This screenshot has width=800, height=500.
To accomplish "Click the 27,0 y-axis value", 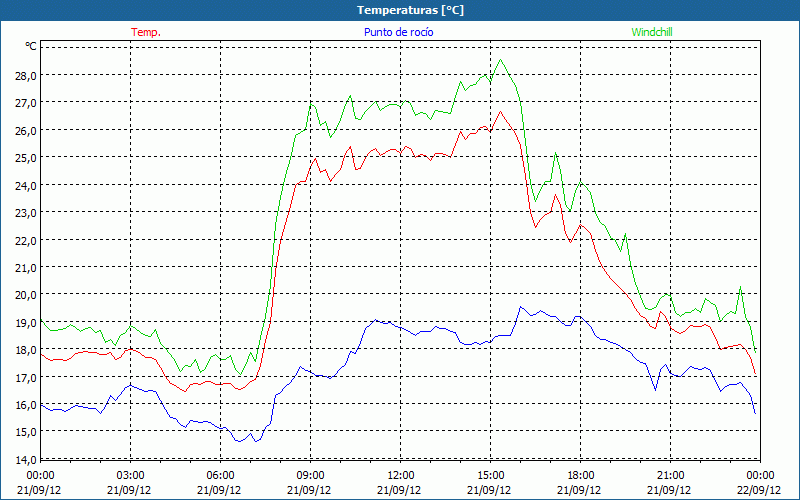I will (x=26, y=103).
